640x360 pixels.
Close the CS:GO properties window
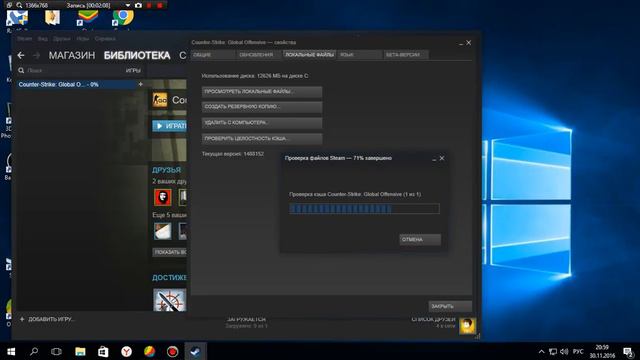[x=469, y=42]
